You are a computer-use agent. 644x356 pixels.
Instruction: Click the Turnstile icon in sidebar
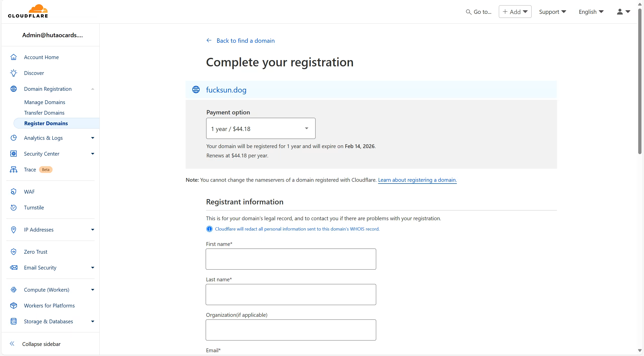(14, 208)
